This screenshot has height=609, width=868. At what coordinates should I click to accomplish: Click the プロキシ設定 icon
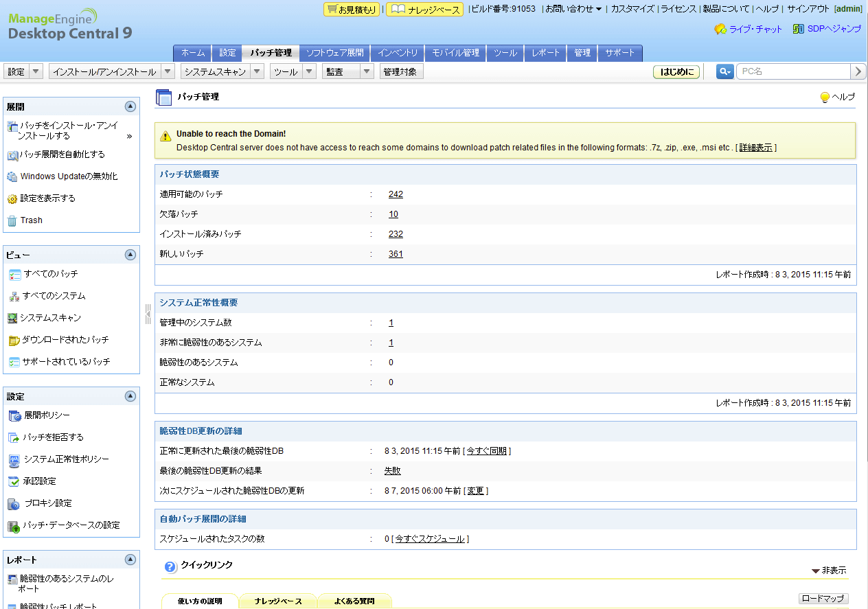pyautogui.click(x=14, y=504)
